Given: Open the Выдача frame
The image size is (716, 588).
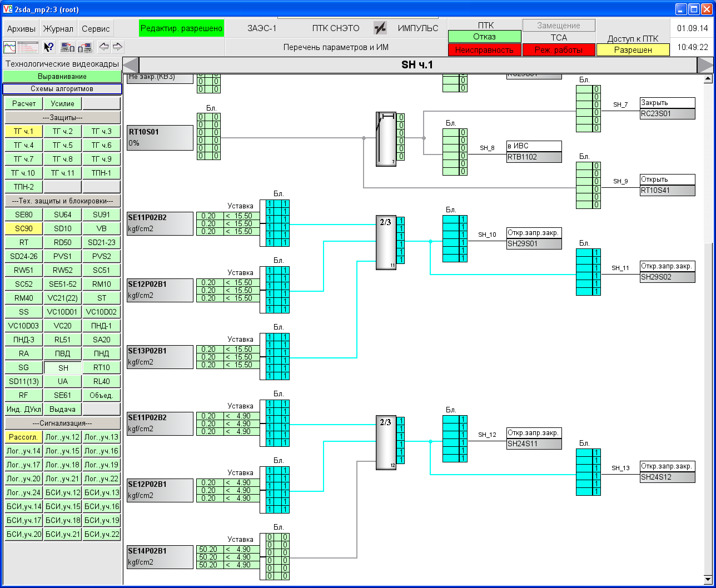Looking at the screenshot, I should pos(63,409).
